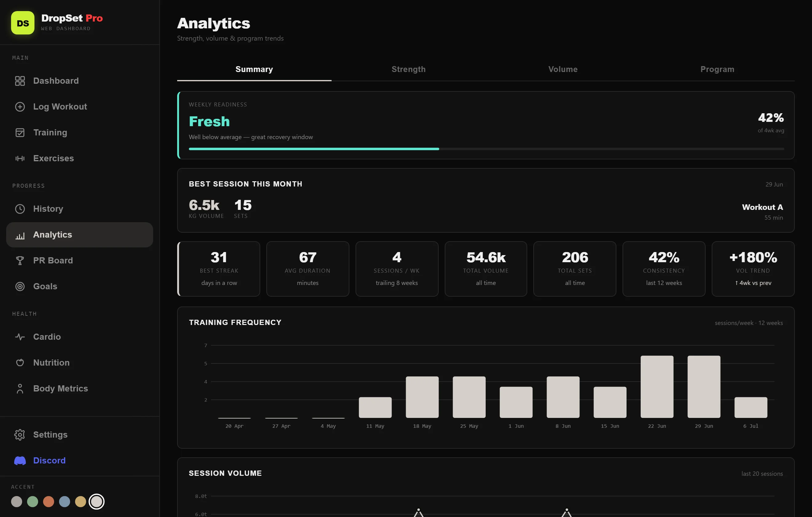This screenshot has width=812, height=517.
Task: Click the 11 May frequency bar
Action: point(375,408)
